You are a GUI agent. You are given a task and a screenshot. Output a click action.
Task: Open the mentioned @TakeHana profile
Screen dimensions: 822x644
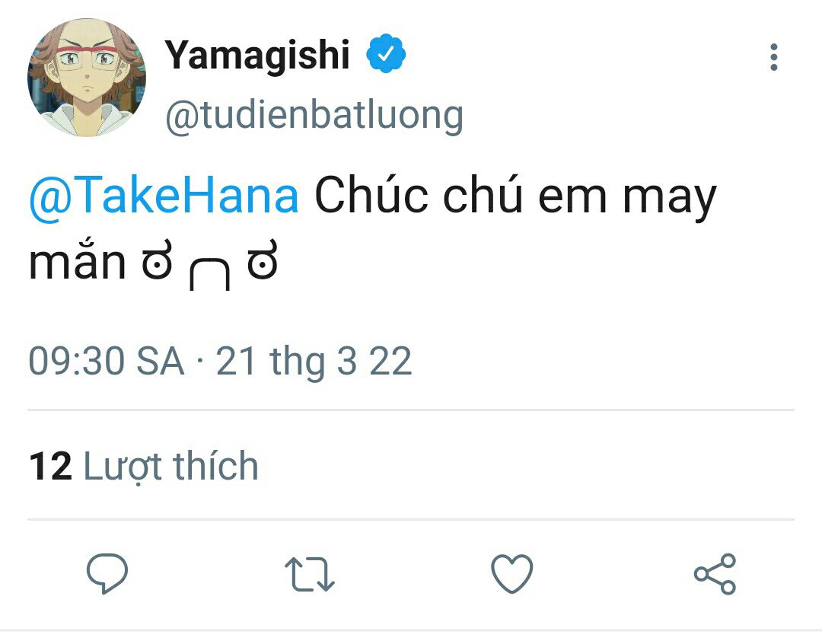(x=164, y=196)
